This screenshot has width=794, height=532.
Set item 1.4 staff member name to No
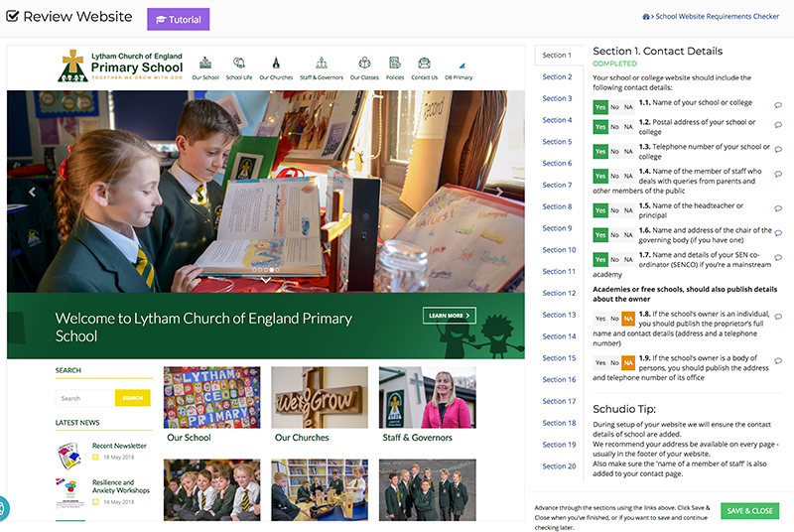[x=614, y=176]
